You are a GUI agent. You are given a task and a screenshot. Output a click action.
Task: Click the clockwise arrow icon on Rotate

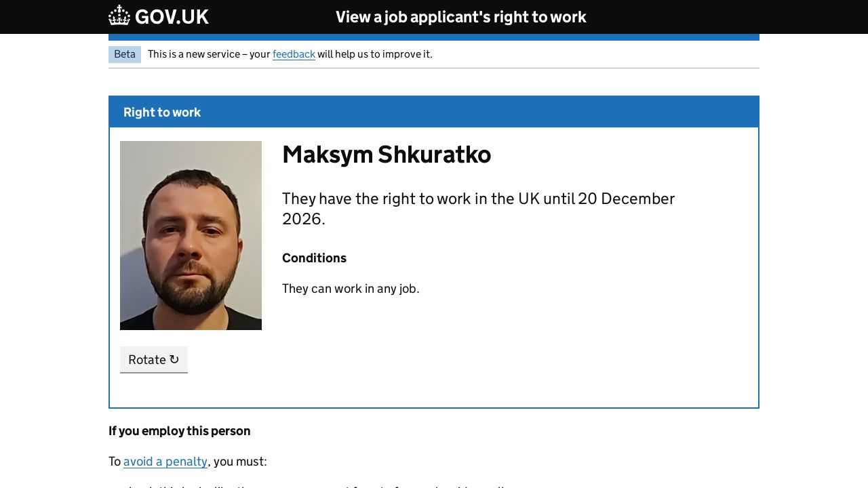click(x=174, y=359)
